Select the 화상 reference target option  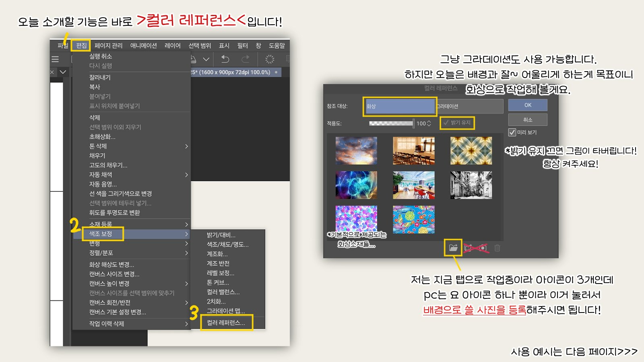pyautogui.click(x=399, y=106)
